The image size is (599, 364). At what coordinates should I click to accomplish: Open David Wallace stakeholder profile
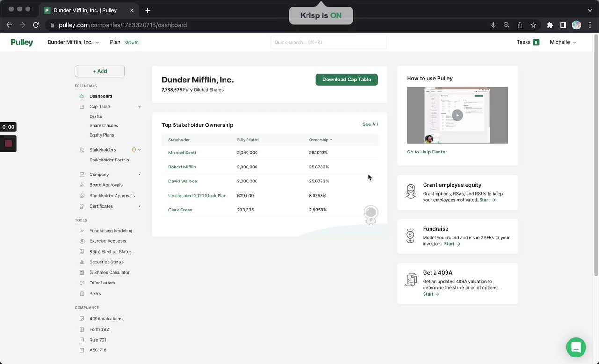(x=183, y=181)
